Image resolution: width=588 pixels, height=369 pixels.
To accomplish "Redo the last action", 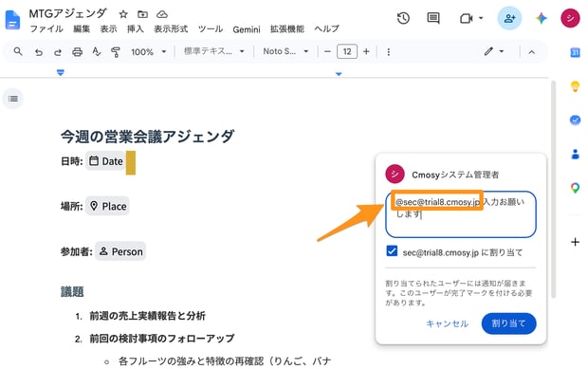I will pos(57,52).
